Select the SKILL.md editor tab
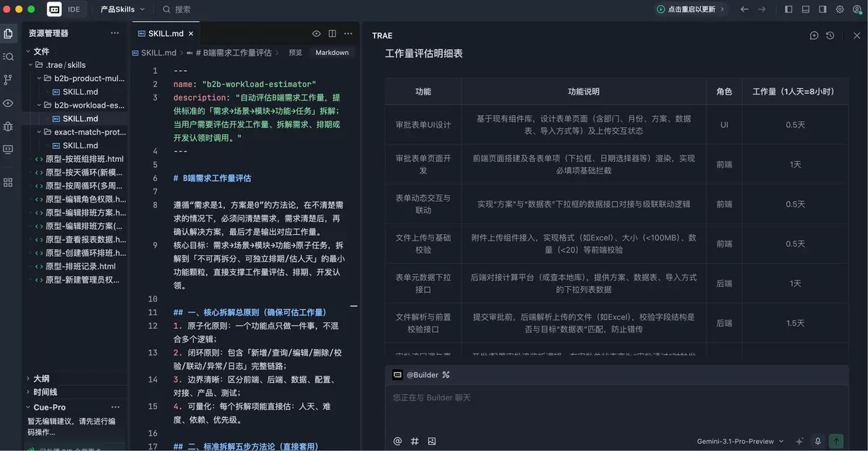Image resolution: width=868 pixels, height=451 pixels. [x=165, y=33]
